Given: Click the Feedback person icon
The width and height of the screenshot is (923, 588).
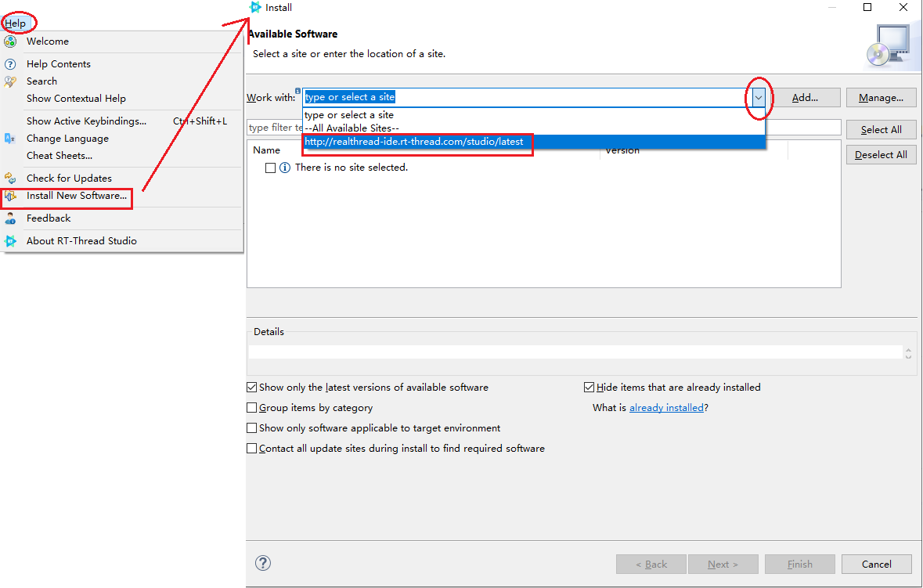Looking at the screenshot, I should [x=10, y=218].
